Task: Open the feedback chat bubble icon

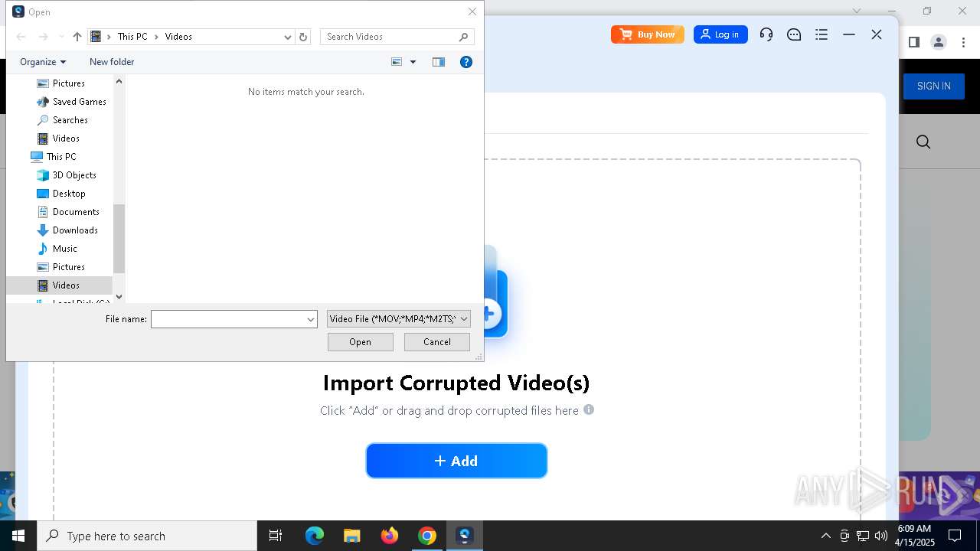Action: coord(794,34)
